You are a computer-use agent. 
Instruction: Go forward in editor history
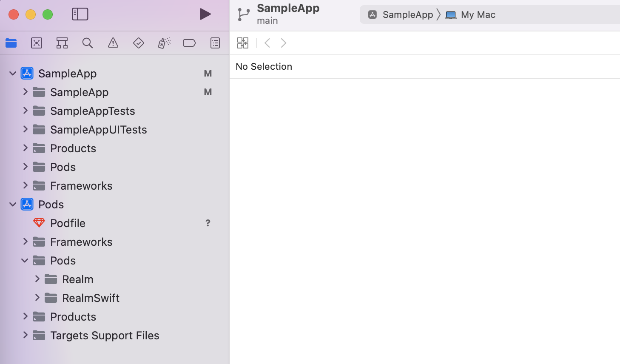tap(284, 43)
